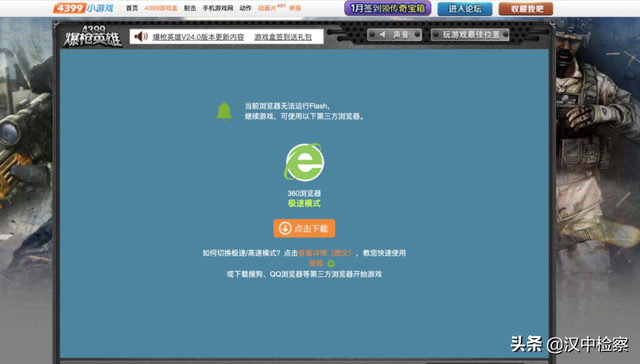
Task: Click the announcement speaker icon
Action: [141, 37]
